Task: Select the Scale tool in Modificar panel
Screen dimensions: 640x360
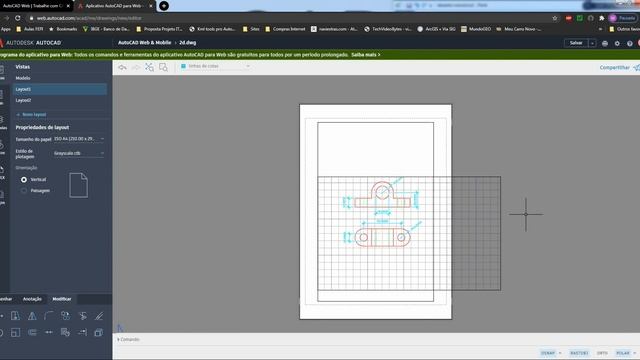Action: 16,333
